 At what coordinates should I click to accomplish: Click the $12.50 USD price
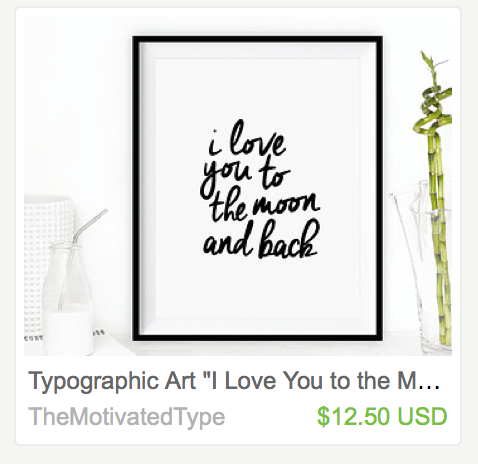pos(382,416)
